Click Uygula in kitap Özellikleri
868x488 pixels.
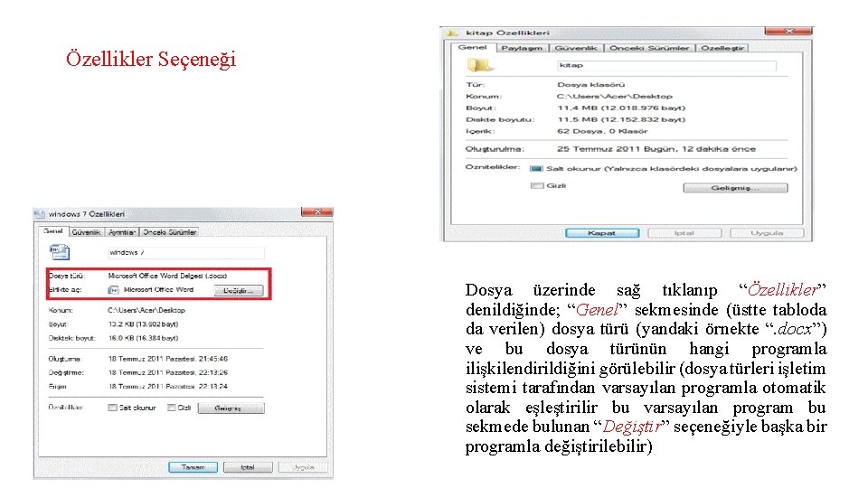(767, 233)
